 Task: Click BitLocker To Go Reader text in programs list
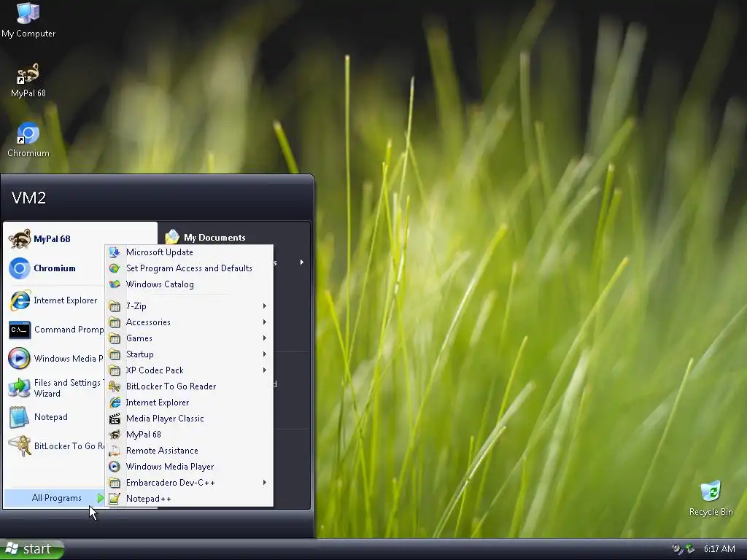pos(171,386)
